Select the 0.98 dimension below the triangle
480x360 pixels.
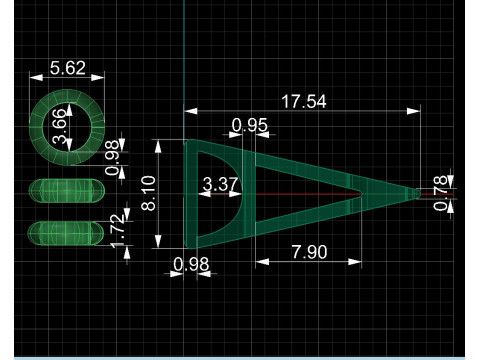[191, 264]
